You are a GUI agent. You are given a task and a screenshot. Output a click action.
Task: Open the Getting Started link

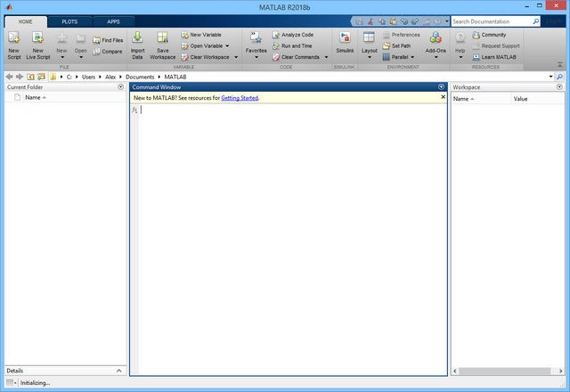click(x=240, y=97)
